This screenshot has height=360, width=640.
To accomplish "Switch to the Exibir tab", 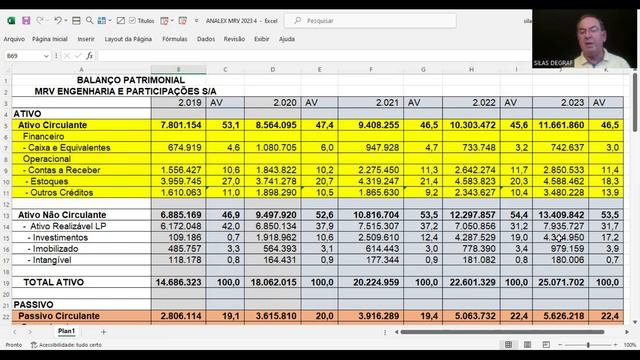I will point(262,39).
